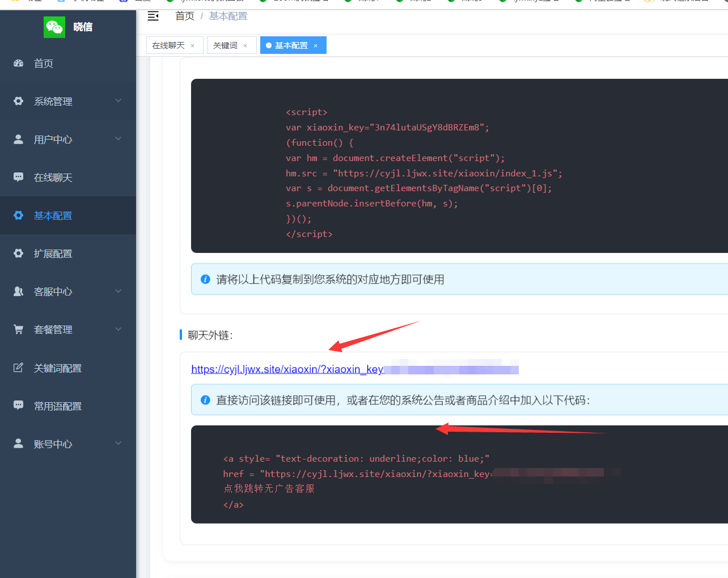Click the 套餐管理 shopping cart icon
728x578 pixels.
[x=18, y=329]
